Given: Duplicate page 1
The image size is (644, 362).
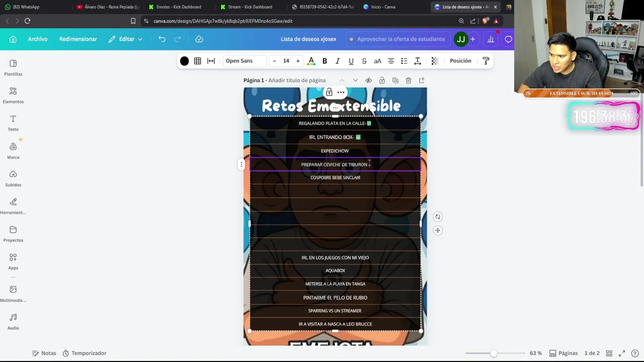Looking at the screenshot, I should click(x=395, y=80).
